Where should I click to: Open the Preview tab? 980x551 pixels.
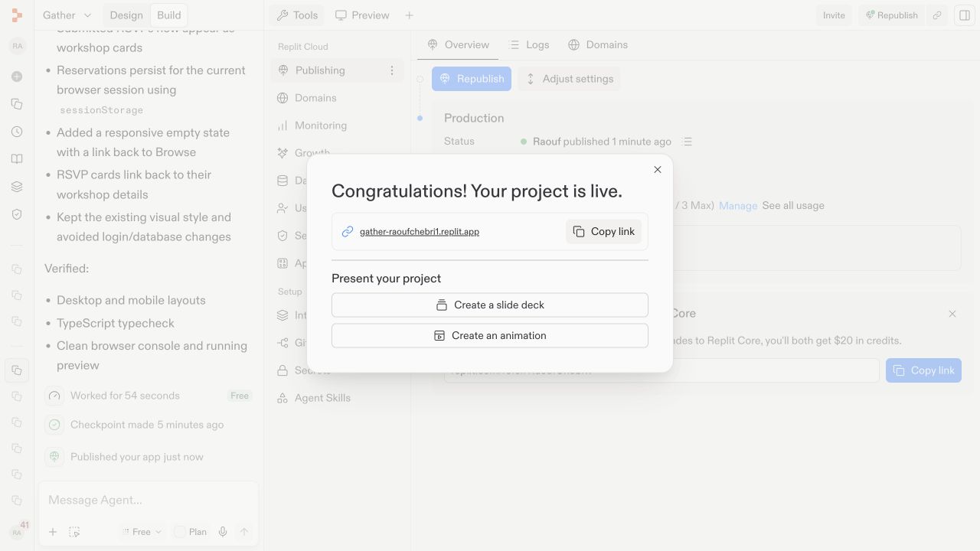pyautogui.click(x=362, y=15)
